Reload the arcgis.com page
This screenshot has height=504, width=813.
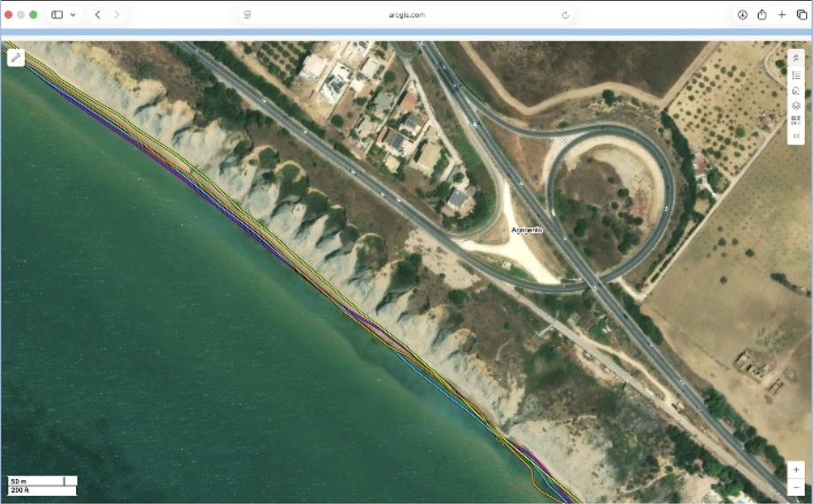pyautogui.click(x=565, y=15)
